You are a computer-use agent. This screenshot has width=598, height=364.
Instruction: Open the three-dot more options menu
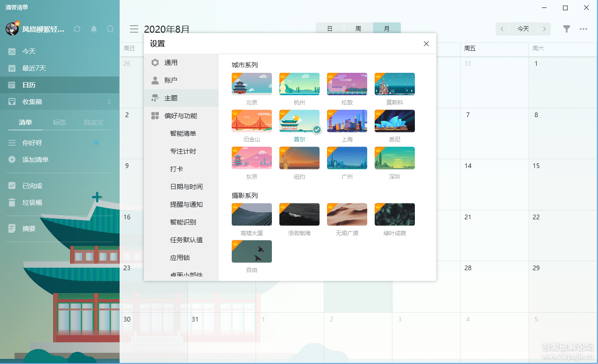point(584,29)
